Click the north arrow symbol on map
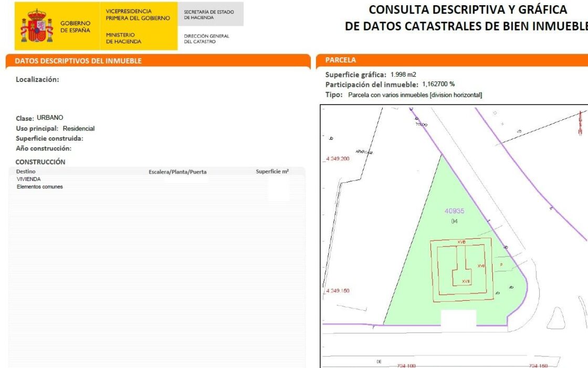This screenshot has height=368, width=588. (581, 124)
